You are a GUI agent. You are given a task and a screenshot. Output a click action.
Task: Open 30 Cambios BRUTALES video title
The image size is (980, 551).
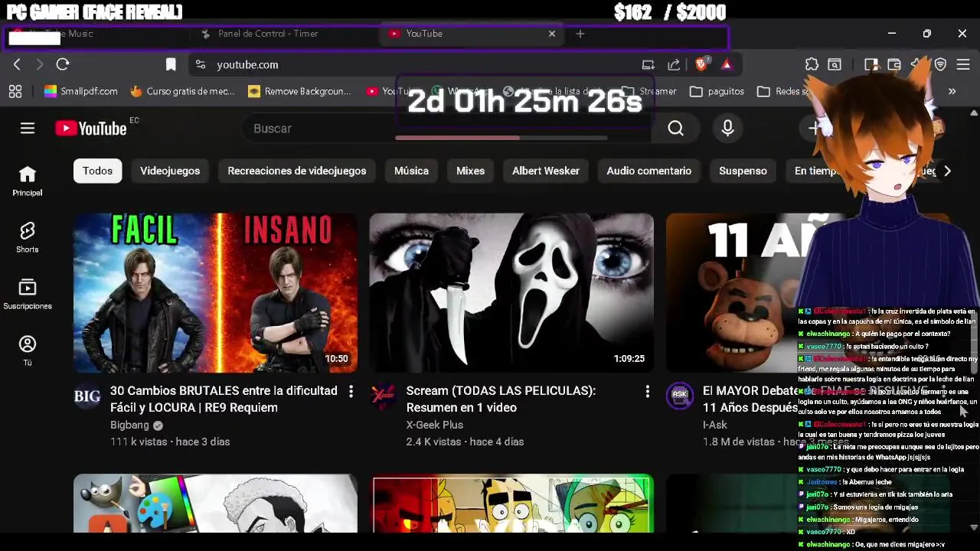tap(224, 399)
